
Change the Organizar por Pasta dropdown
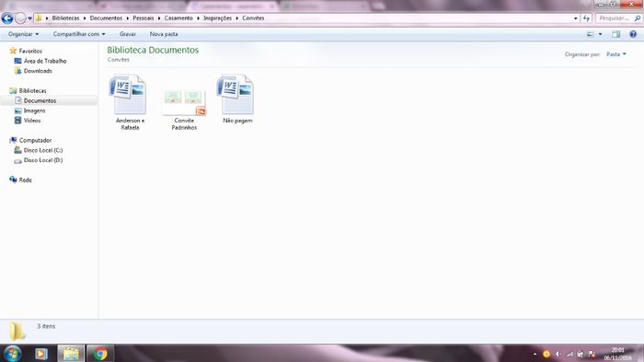[616, 54]
